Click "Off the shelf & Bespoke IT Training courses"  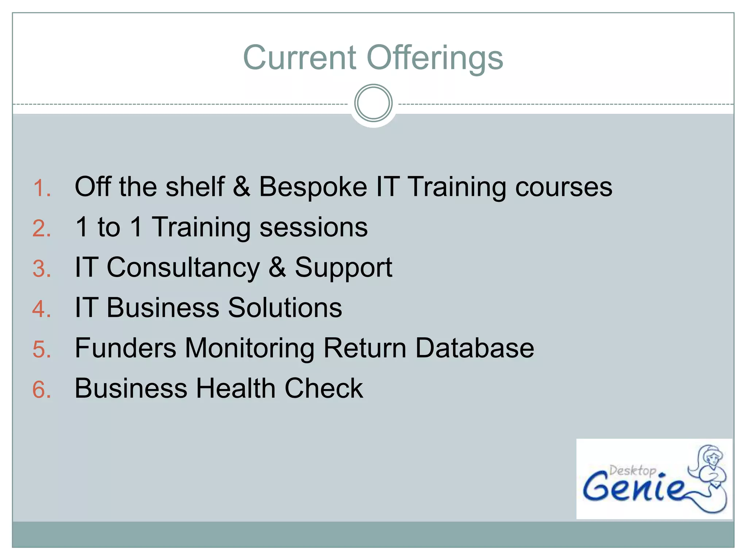click(x=343, y=187)
